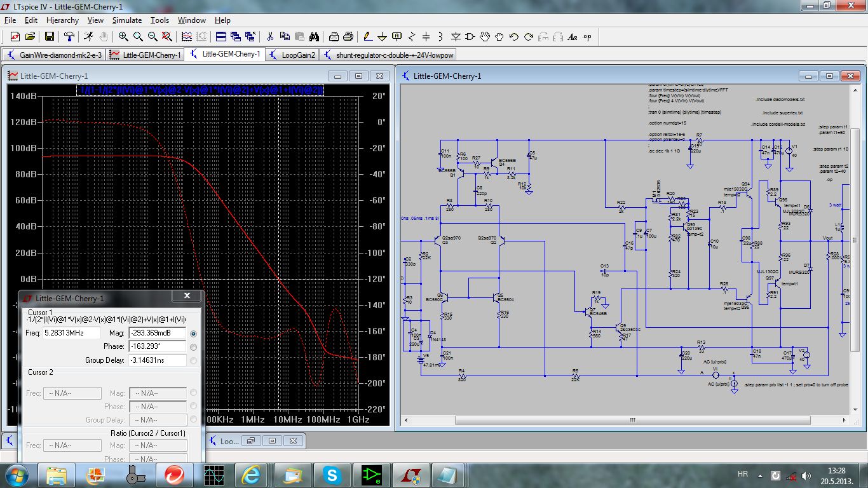Image resolution: width=868 pixels, height=488 pixels.
Task: Run the simulation with the running-man icon
Action: (88, 37)
